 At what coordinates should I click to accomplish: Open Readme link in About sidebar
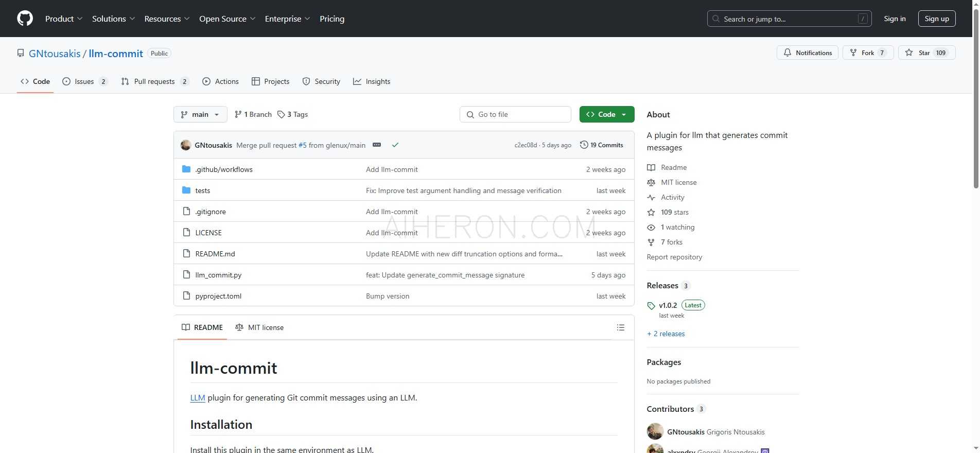[667, 167]
